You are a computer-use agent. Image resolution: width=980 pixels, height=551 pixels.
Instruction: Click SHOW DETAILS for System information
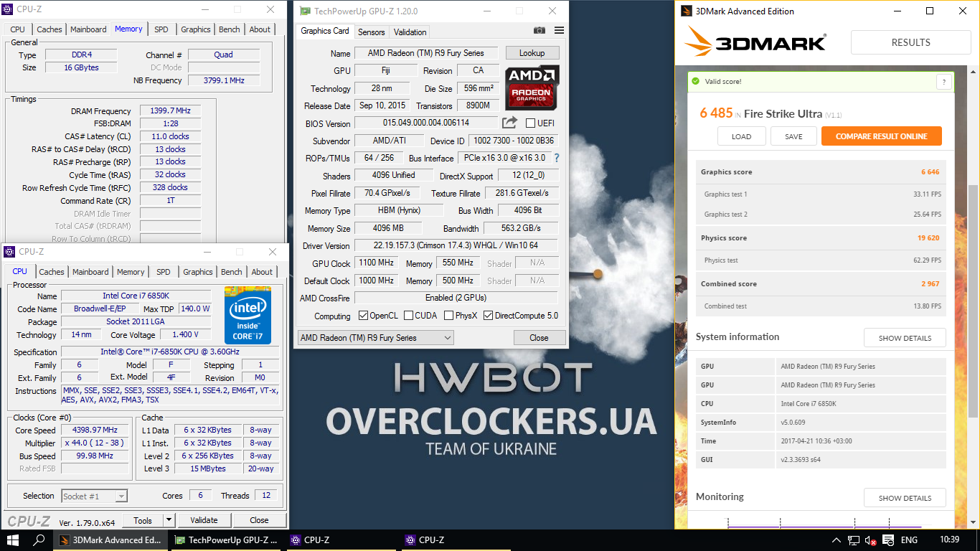coord(905,338)
